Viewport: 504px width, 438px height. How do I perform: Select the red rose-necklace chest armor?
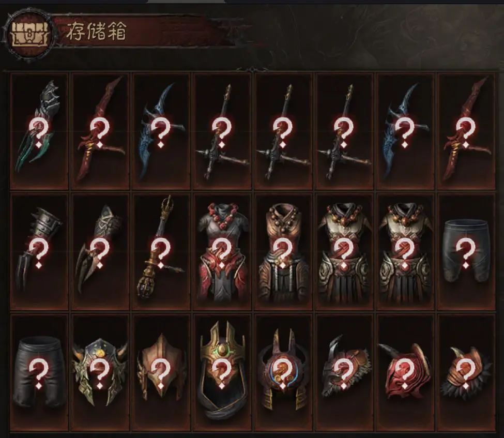pyautogui.click(x=221, y=251)
